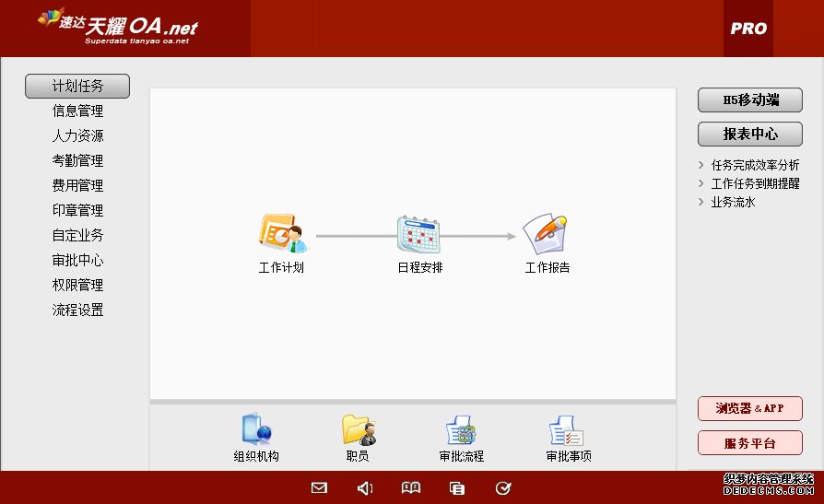The image size is (824, 504).
Task: Open the 职员 staff folder icon
Action: point(358,430)
